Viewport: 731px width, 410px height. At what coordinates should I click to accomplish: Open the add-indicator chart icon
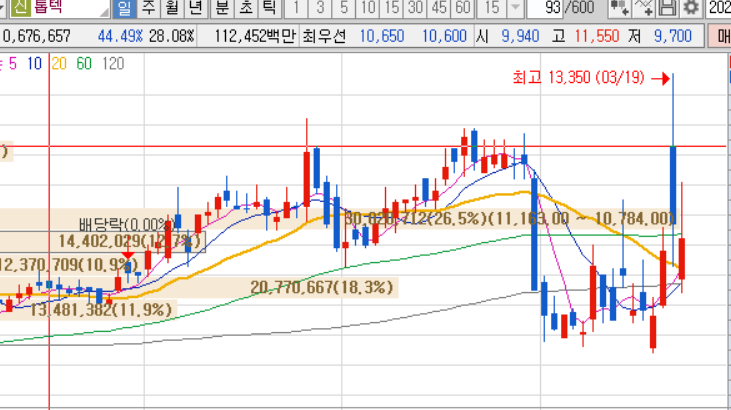(x=620, y=7)
